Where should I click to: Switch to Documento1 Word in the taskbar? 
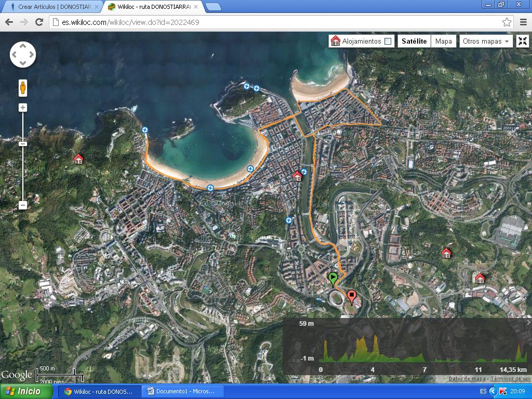pyautogui.click(x=183, y=391)
